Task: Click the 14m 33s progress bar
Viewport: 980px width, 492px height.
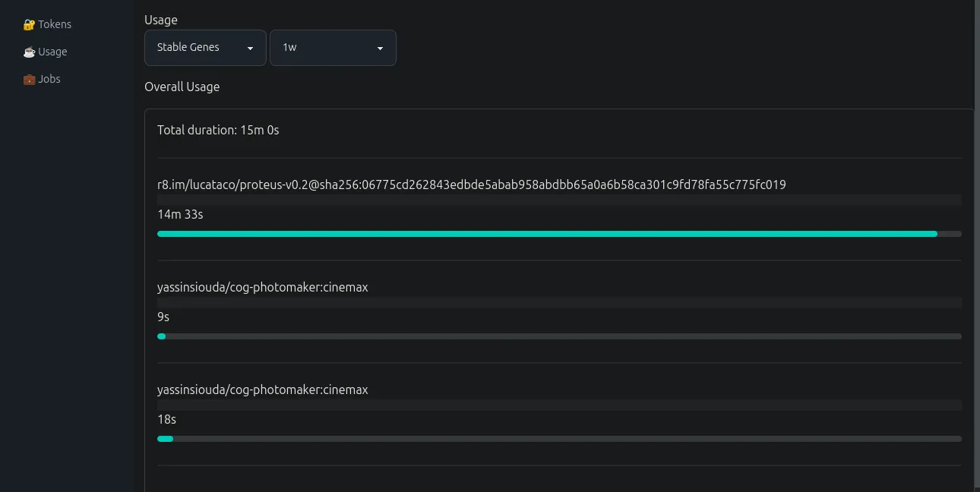Action: point(559,234)
